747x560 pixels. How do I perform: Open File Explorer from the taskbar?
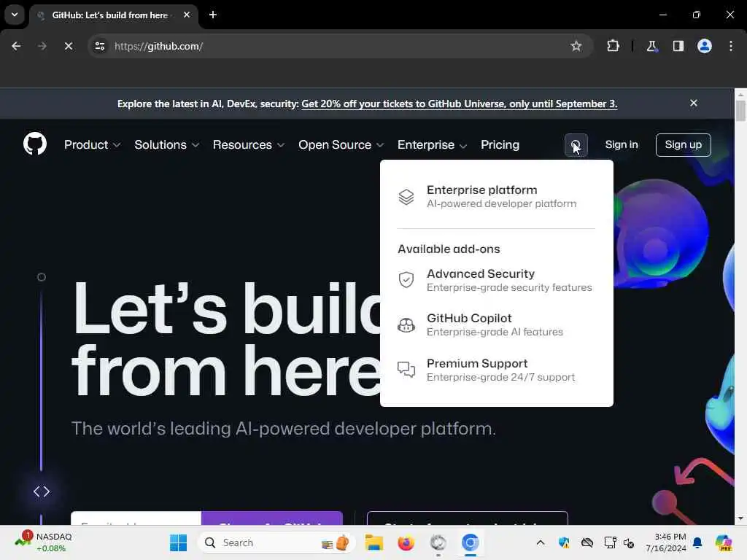click(x=374, y=542)
